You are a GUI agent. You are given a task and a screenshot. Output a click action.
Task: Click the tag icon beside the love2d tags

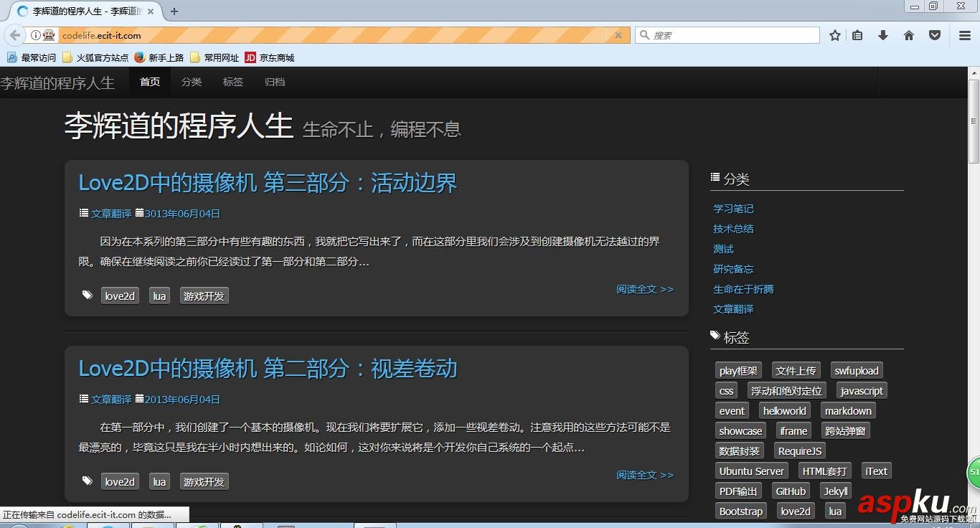(x=87, y=295)
